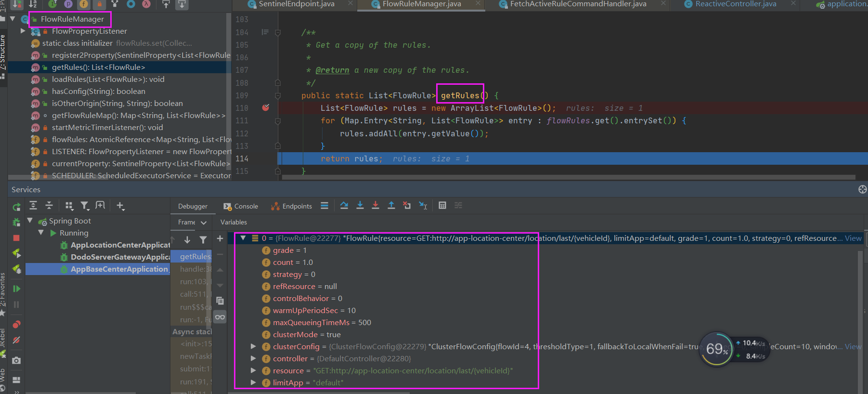Click the Evaluate Expression calculator icon
The width and height of the screenshot is (868, 394).
coord(442,206)
